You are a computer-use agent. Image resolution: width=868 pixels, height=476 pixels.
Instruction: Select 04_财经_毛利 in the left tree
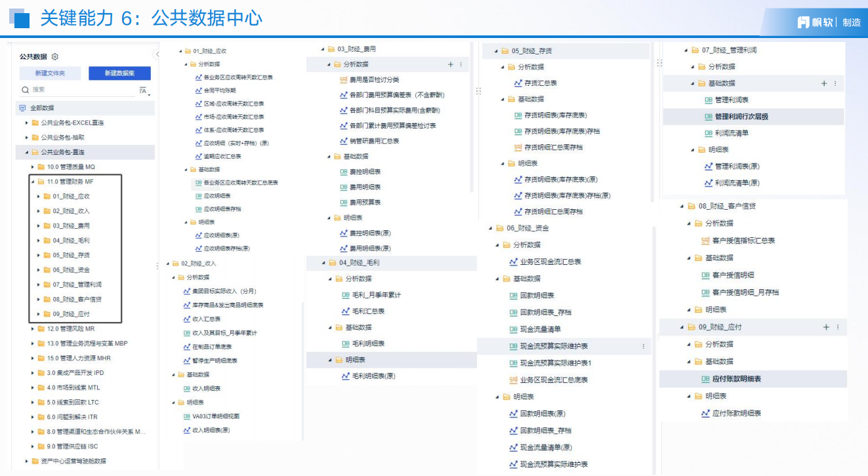(x=71, y=241)
